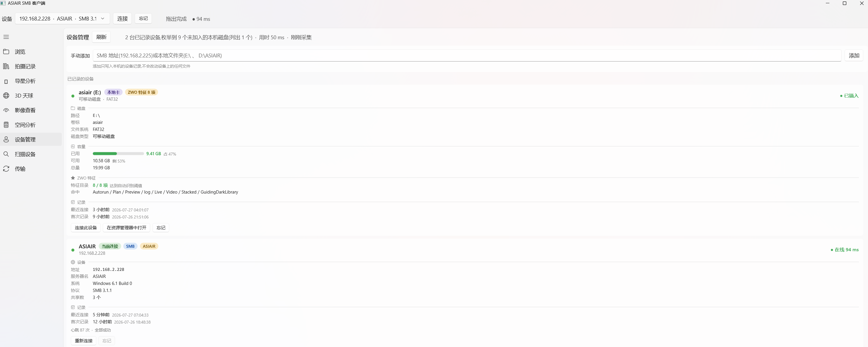This screenshot has width=868, height=347.
Task: Click the magnifier icon beside 扫描设备
Action: coord(6,154)
